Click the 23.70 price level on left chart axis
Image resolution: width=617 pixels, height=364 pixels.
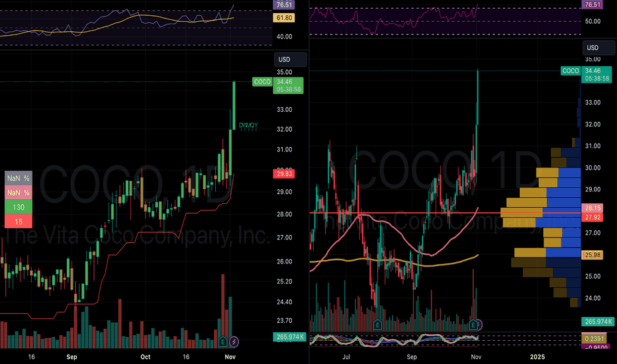(x=285, y=321)
